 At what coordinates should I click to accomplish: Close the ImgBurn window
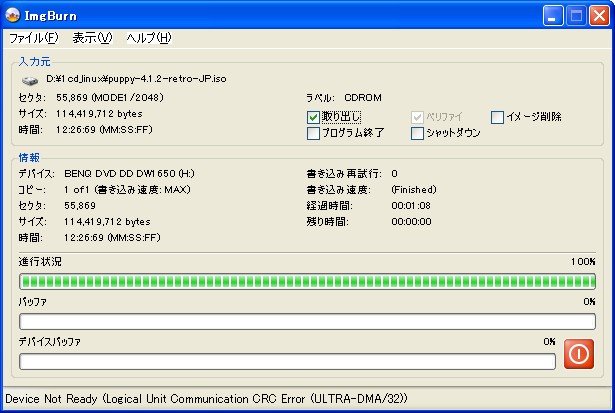click(599, 16)
